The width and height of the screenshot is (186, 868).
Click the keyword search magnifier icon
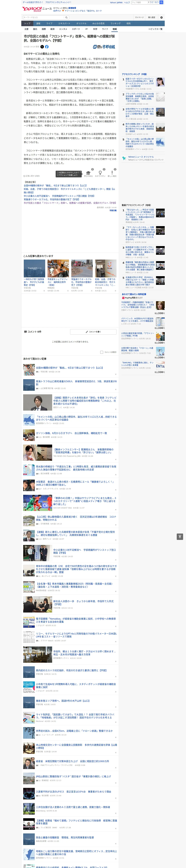tap(66, 18)
